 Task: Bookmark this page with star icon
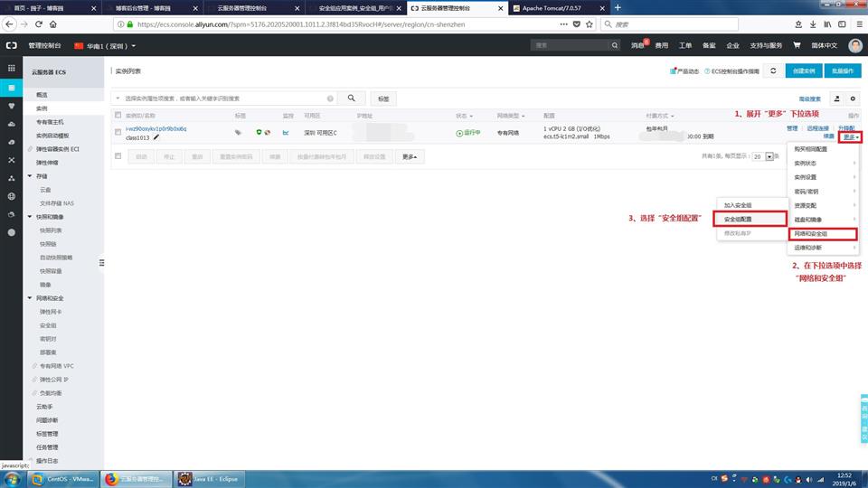589,24
